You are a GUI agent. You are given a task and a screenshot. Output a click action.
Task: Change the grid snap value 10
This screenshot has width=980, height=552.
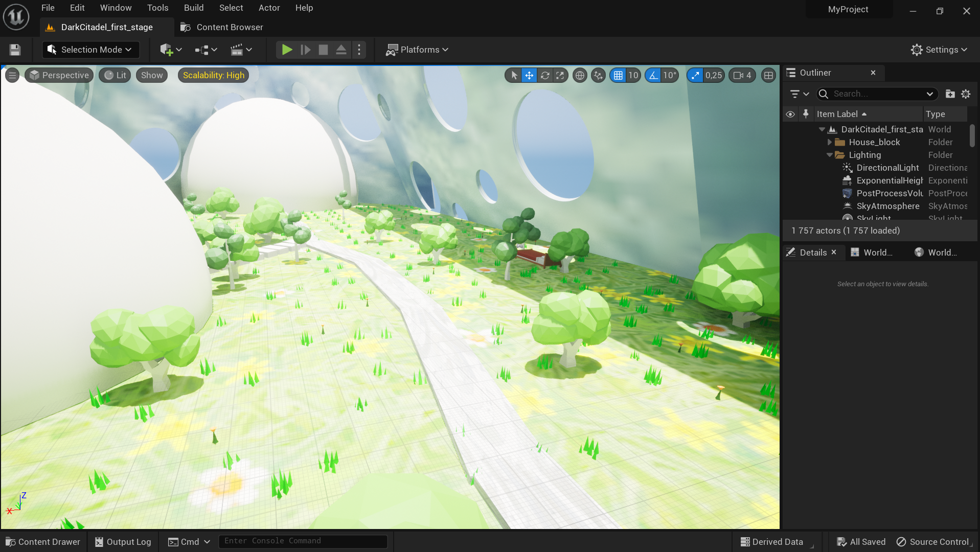pyautogui.click(x=633, y=75)
